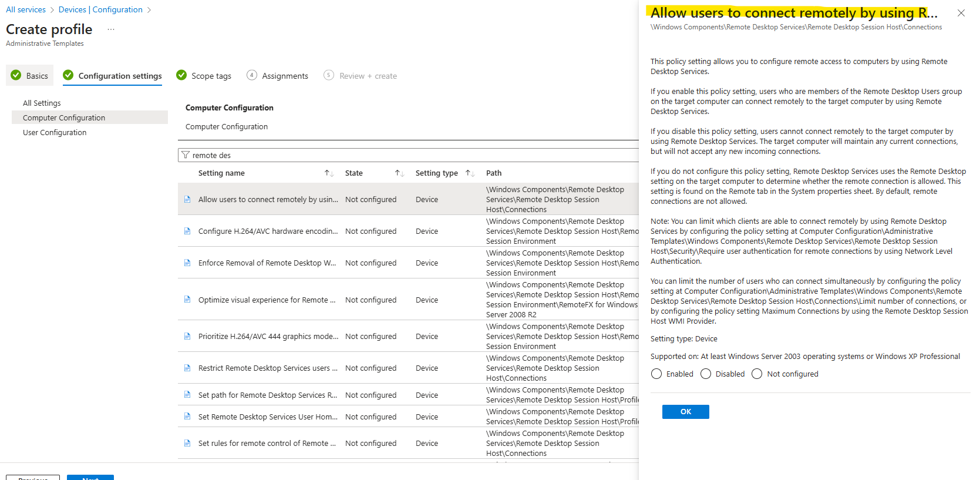Click the document icon for Configure H.264/AVC hardware encoding
This screenshot has height=480, width=980.
[187, 231]
